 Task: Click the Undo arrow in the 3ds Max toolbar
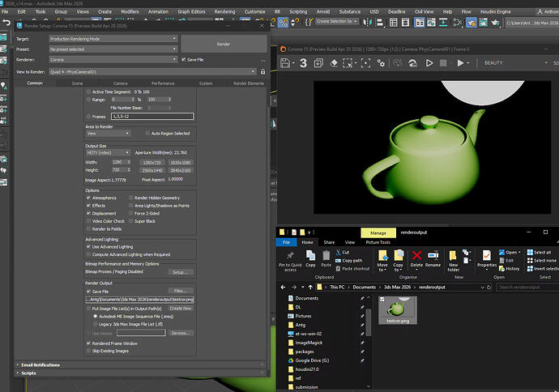6,23
